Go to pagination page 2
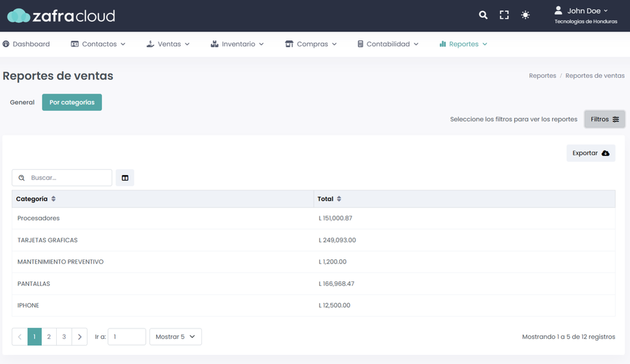 coord(49,337)
